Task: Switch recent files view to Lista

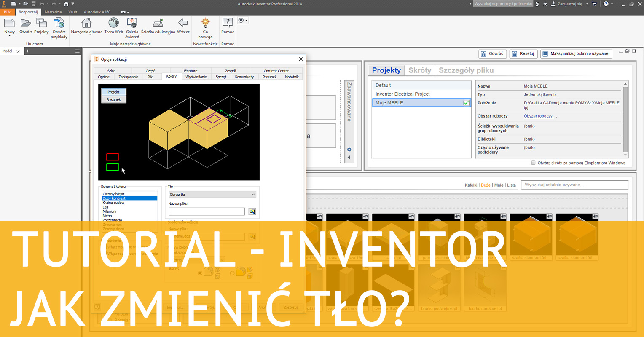Action: click(511, 185)
